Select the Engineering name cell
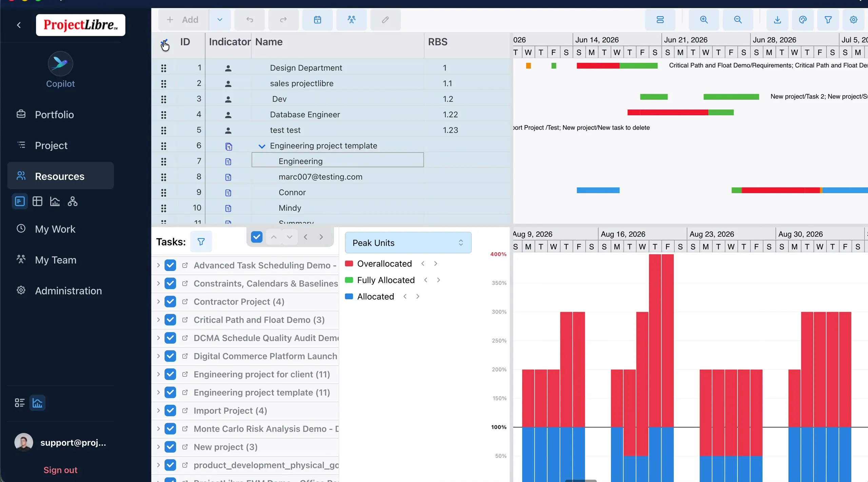Viewport: 868px width, 482px height. [x=338, y=160]
